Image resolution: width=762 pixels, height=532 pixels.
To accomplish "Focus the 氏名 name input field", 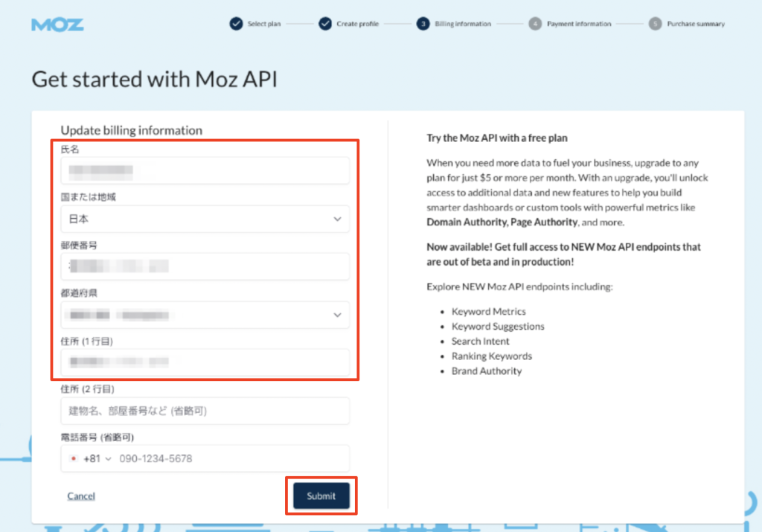I will [x=205, y=171].
